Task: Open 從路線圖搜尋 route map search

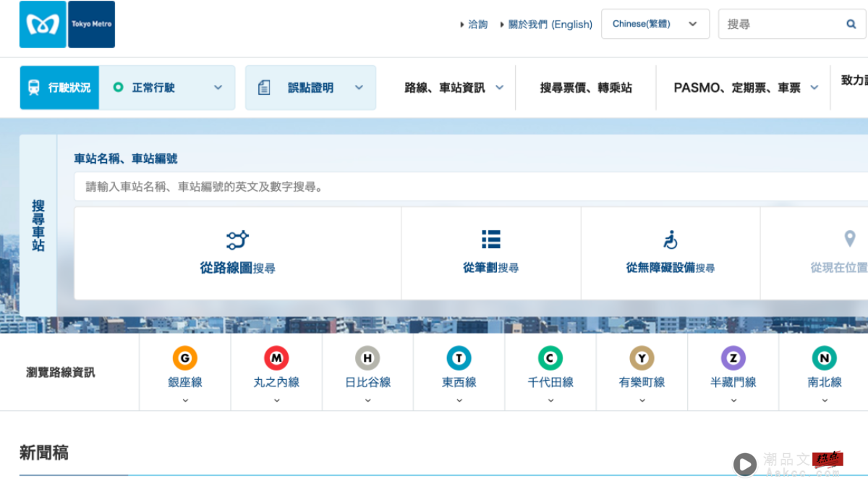Action: [x=238, y=253]
